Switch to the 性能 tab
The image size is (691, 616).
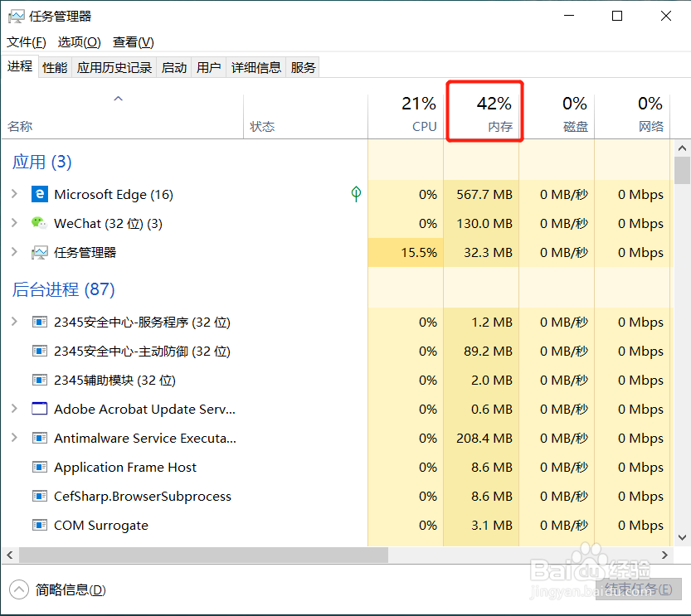click(55, 67)
